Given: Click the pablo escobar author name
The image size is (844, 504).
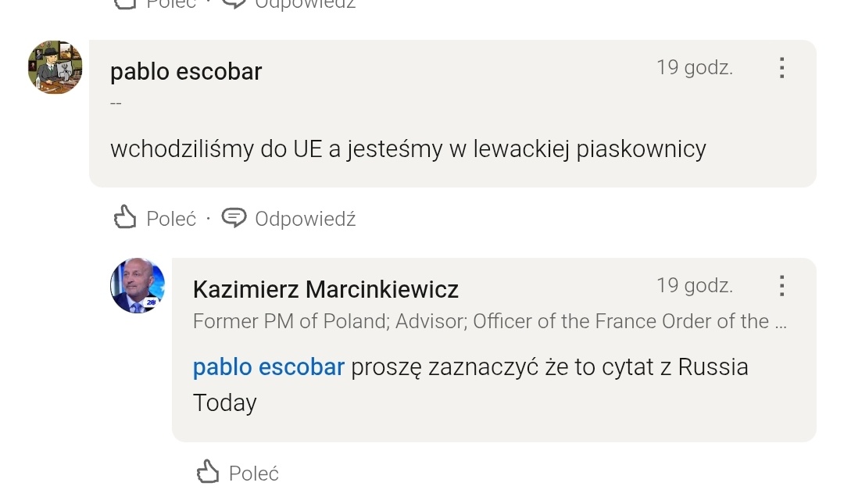Looking at the screenshot, I should point(186,71).
